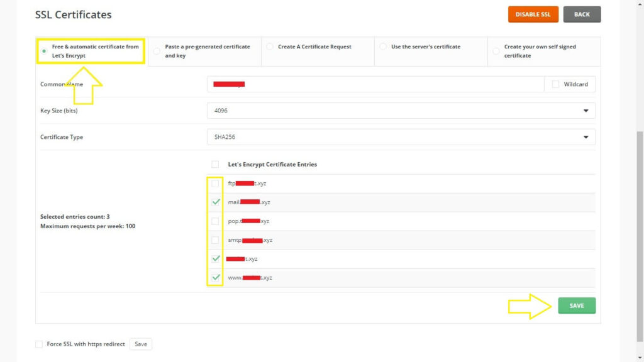Image resolution: width=644 pixels, height=362 pixels.
Task: Click 'Maximum requests per week: 100' text
Action: pos(87,226)
